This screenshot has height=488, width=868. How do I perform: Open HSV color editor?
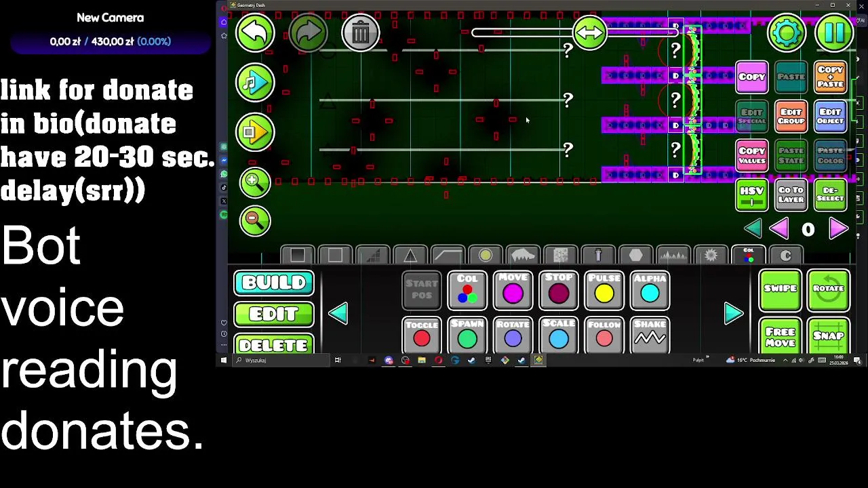tap(752, 195)
